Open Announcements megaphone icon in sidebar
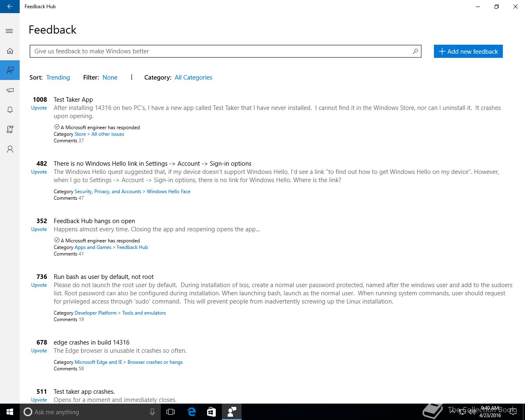The image size is (525, 420). (x=10, y=90)
